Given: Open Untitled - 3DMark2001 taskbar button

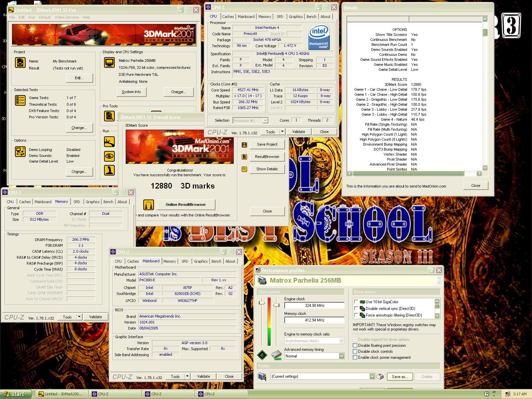Looking at the screenshot, I should pyautogui.click(x=62, y=394).
